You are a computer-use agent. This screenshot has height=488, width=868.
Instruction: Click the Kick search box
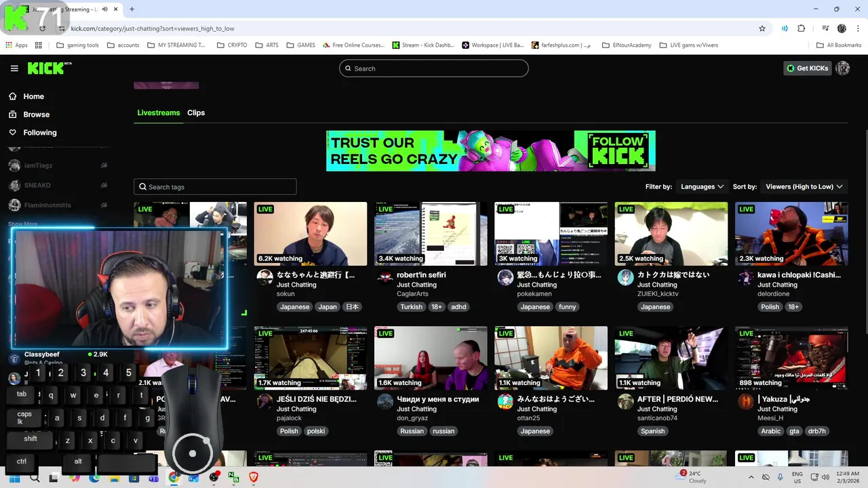pyautogui.click(x=433, y=68)
